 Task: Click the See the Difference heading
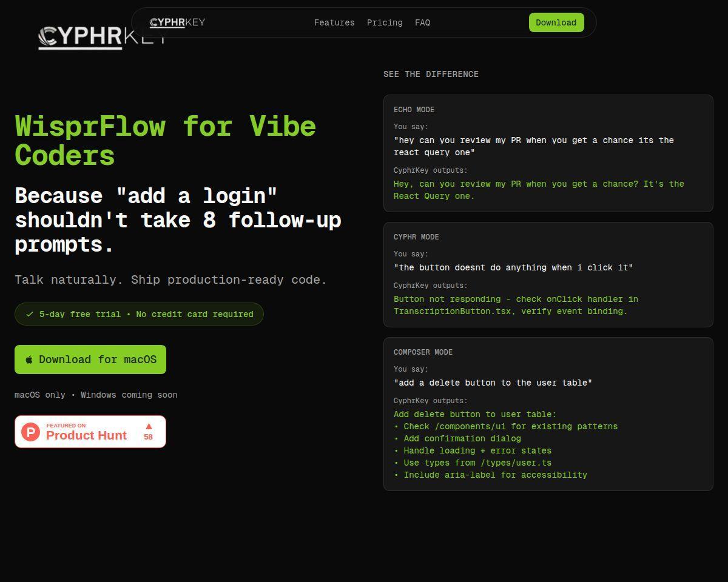point(431,74)
